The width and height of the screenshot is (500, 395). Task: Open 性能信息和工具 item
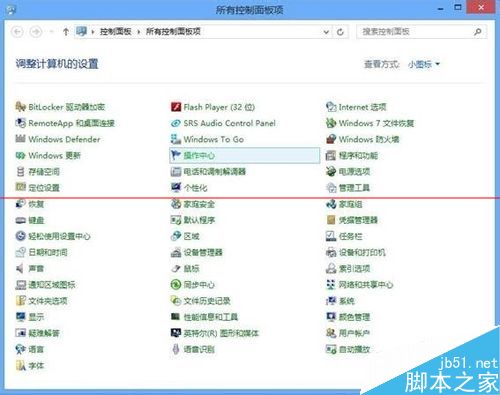click(x=204, y=317)
